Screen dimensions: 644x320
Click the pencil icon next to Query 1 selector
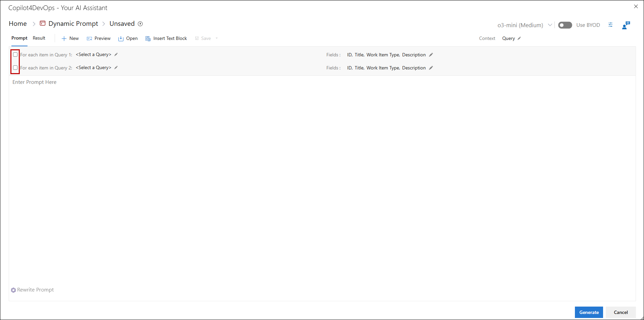(x=116, y=55)
